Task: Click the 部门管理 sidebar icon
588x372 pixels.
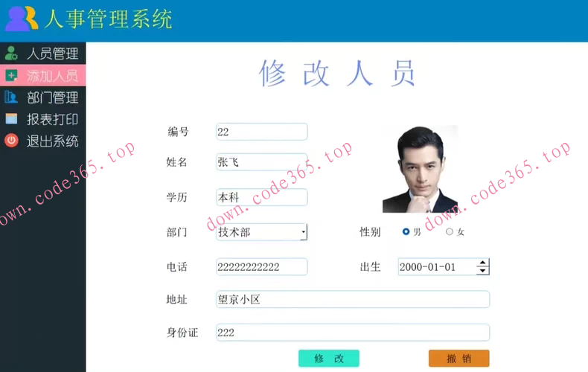Action: tap(11, 97)
